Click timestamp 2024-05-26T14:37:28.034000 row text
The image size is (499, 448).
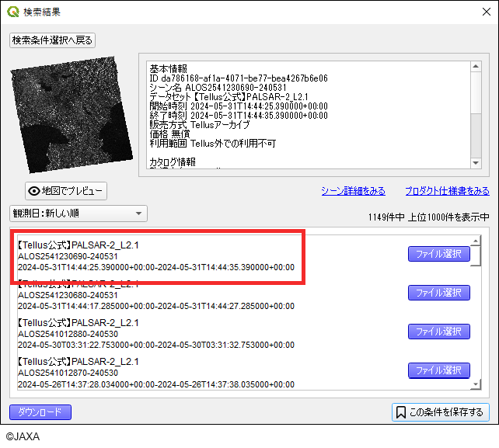click(156, 384)
